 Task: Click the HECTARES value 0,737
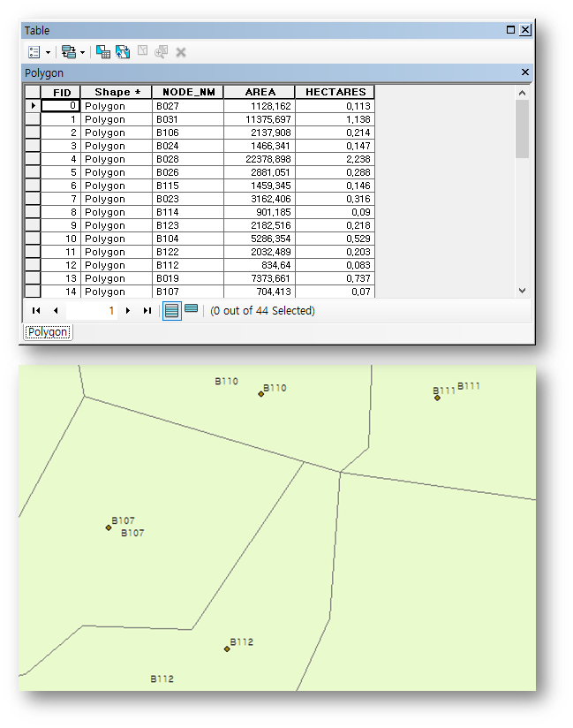335,278
